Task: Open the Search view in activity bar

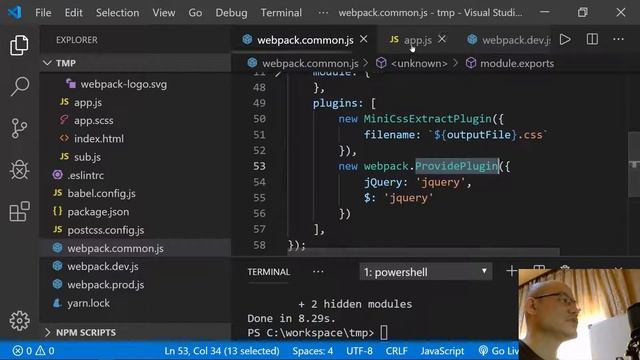Action: (x=19, y=87)
